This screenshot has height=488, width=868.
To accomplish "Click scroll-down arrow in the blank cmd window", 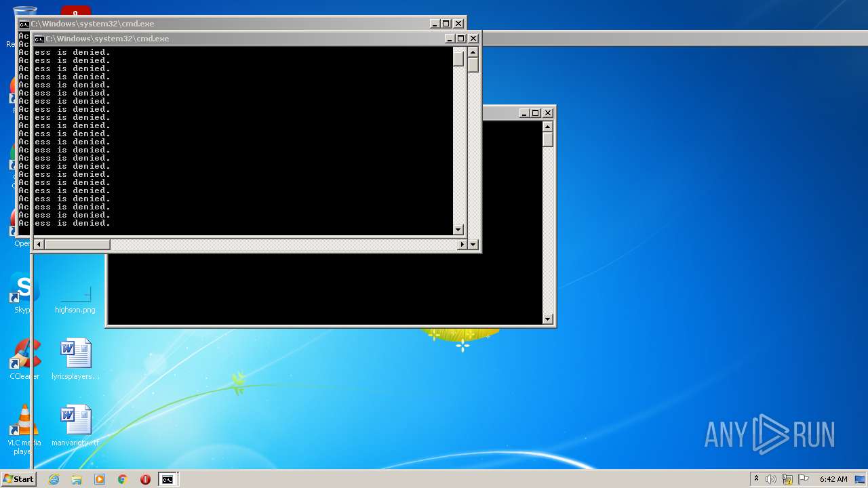I will [x=548, y=319].
